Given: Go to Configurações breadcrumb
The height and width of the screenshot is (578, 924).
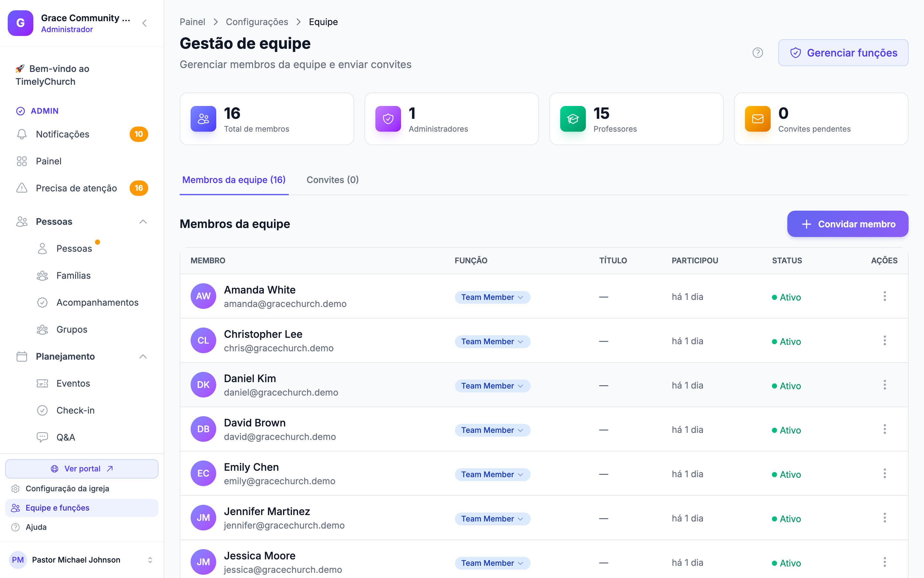Looking at the screenshot, I should [x=257, y=22].
